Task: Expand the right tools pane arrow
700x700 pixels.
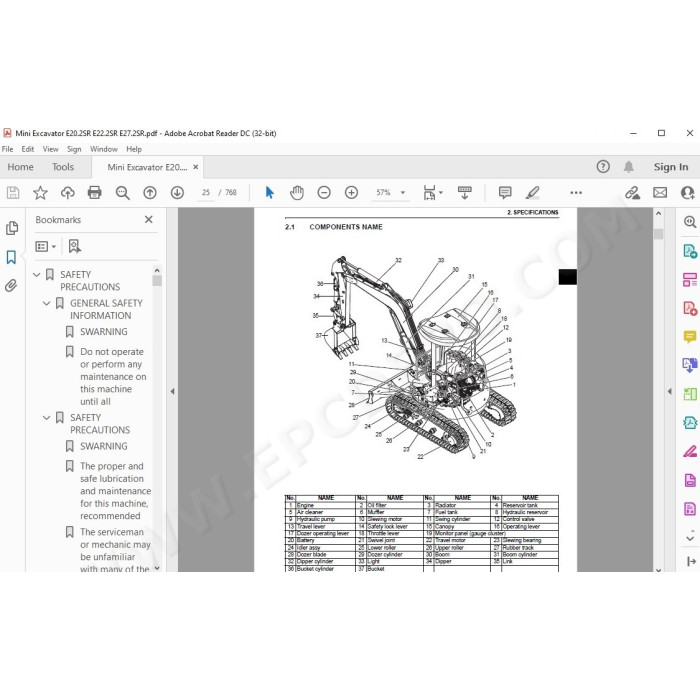Action: pyautogui.click(x=670, y=392)
